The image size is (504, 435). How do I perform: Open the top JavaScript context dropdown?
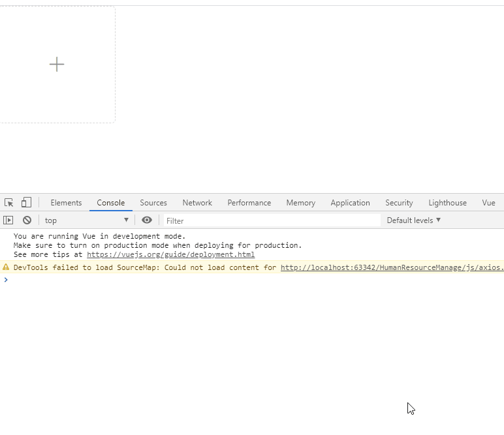pyautogui.click(x=86, y=220)
